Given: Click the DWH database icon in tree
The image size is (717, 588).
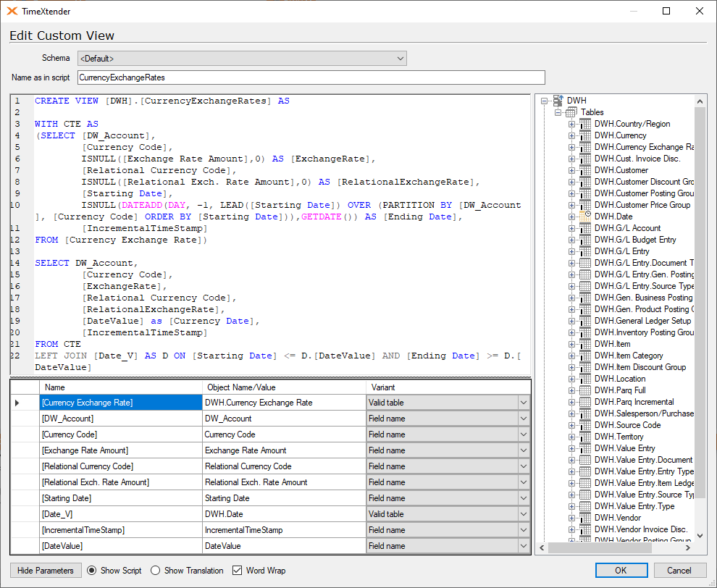Looking at the screenshot, I should click(x=558, y=101).
